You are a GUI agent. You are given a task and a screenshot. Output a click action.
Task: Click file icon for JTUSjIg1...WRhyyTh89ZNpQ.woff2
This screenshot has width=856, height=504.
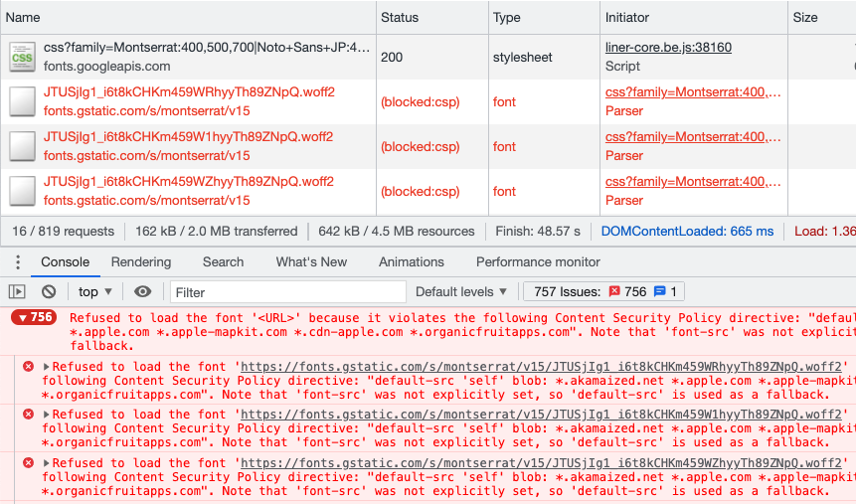point(23,101)
